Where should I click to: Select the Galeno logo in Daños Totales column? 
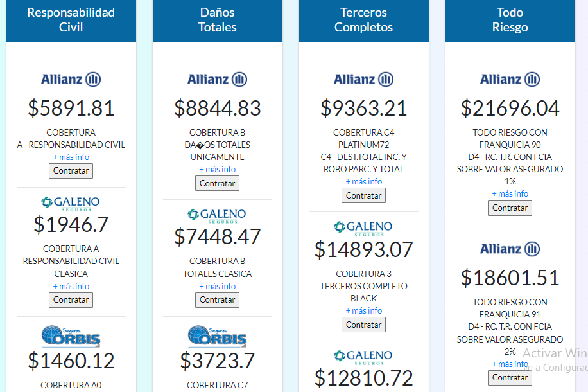(217, 215)
